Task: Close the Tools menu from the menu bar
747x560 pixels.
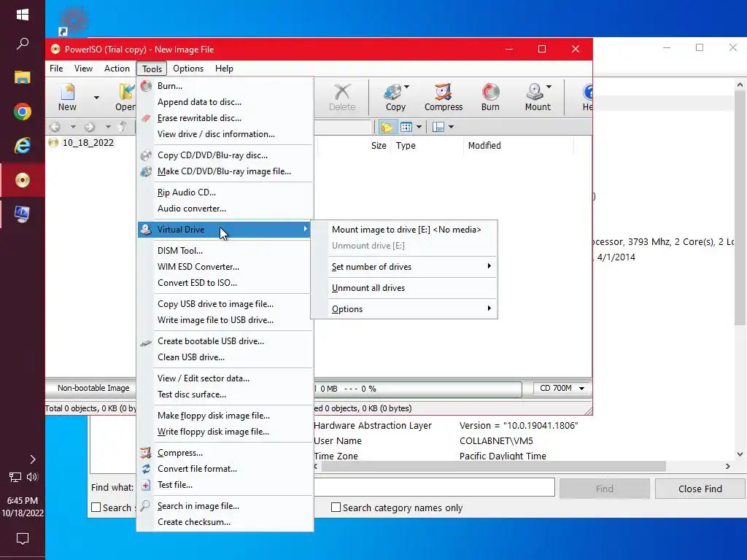Action: click(152, 69)
